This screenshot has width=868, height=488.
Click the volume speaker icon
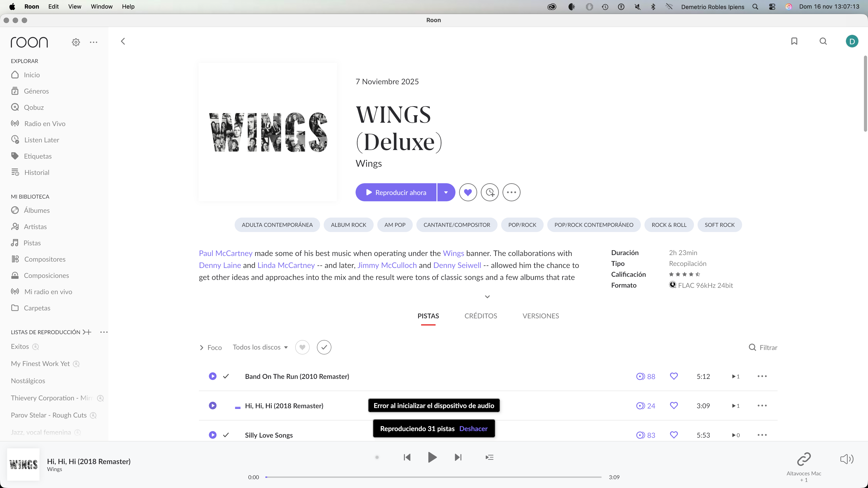click(x=846, y=459)
